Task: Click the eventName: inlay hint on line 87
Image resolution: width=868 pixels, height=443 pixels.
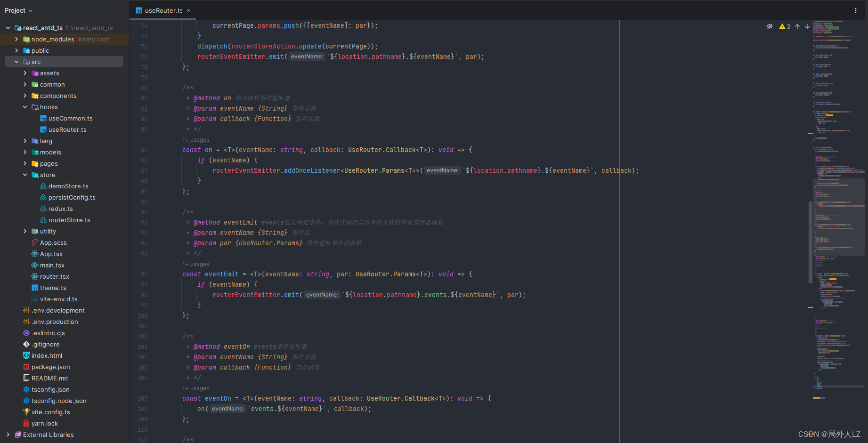Action: coord(442,170)
